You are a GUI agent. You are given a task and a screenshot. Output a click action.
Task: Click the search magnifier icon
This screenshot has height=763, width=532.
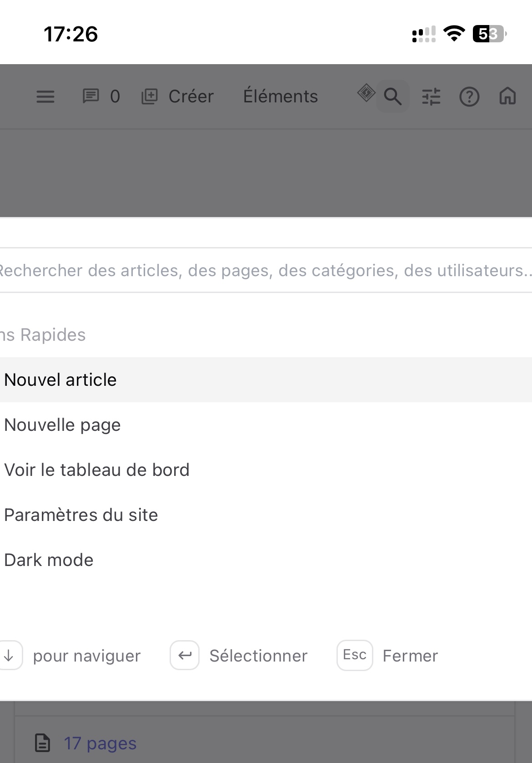point(393,96)
